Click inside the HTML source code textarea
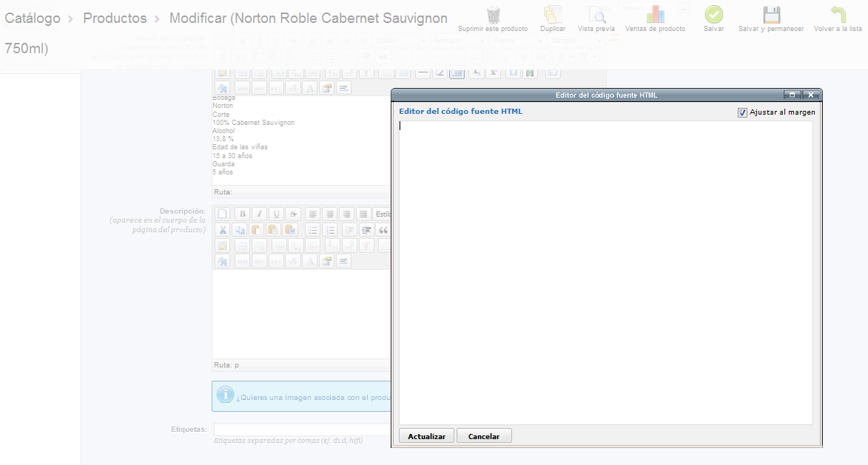This screenshot has height=465, width=868. coord(605,272)
